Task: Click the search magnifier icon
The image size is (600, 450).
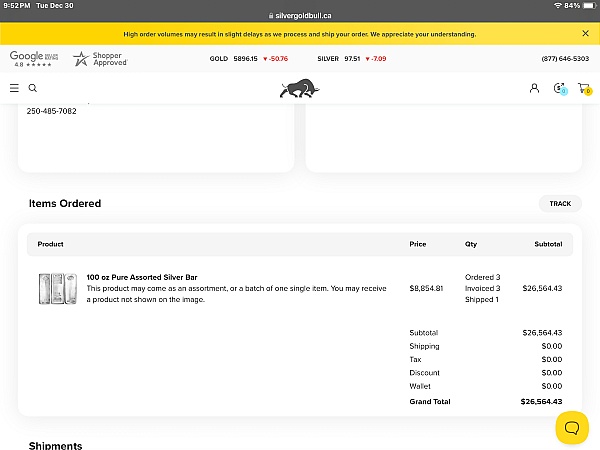Action: pos(33,88)
